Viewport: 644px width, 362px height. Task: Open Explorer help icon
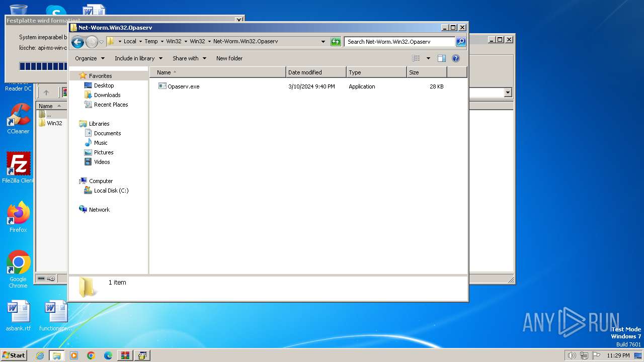coord(456,58)
